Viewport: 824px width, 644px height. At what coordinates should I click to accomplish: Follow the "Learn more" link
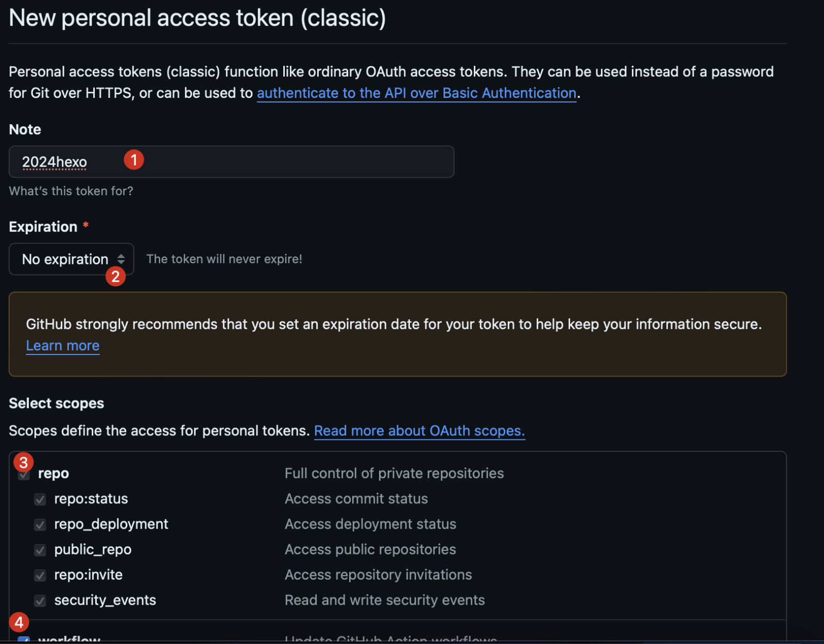(63, 346)
